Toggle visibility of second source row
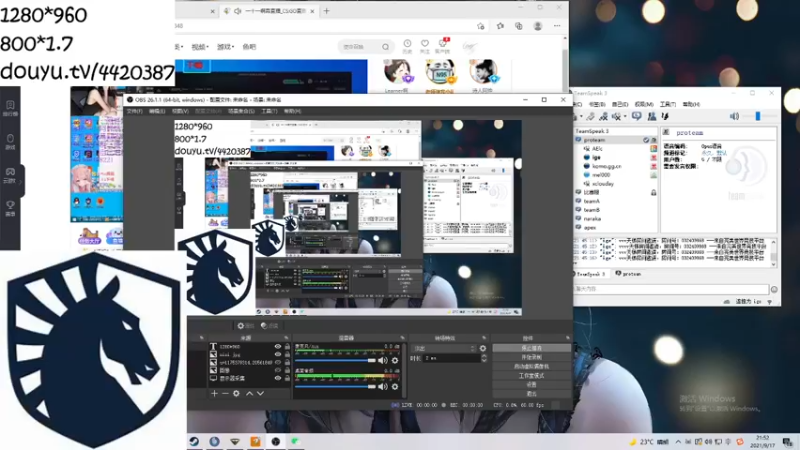This screenshot has height=450, width=800. (x=278, y=354)
